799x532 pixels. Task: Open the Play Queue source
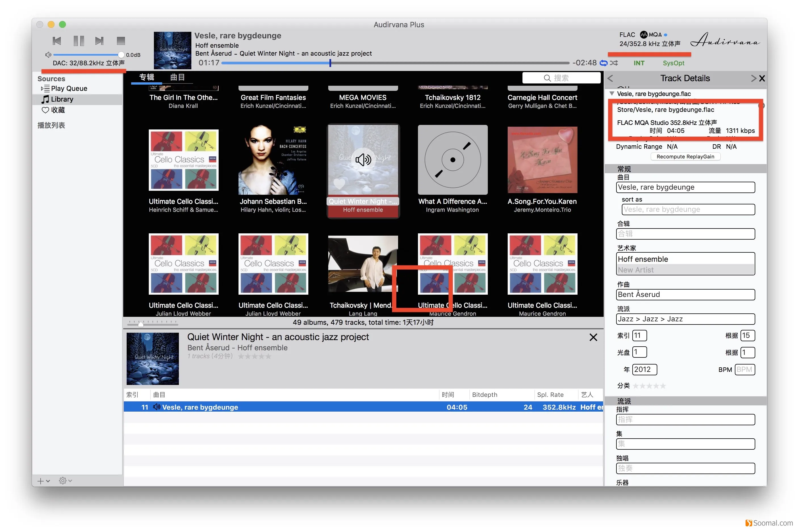pyautogui.click(x=69, y=89)
